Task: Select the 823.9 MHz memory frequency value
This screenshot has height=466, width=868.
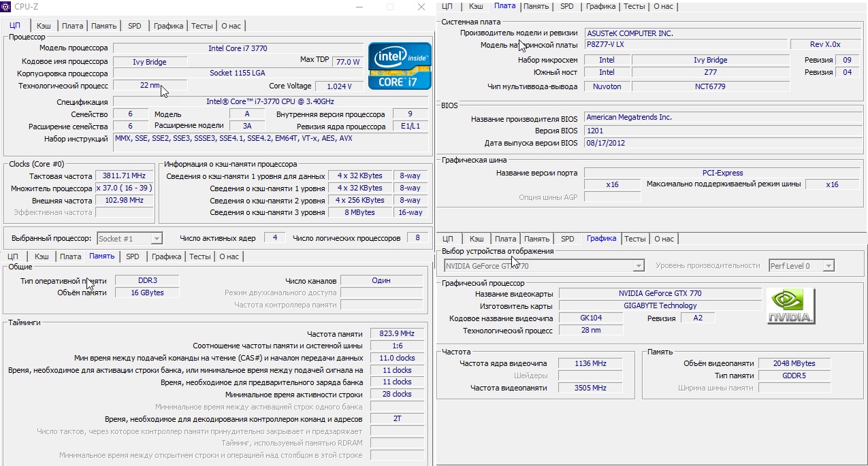Action: click(397, 333)
